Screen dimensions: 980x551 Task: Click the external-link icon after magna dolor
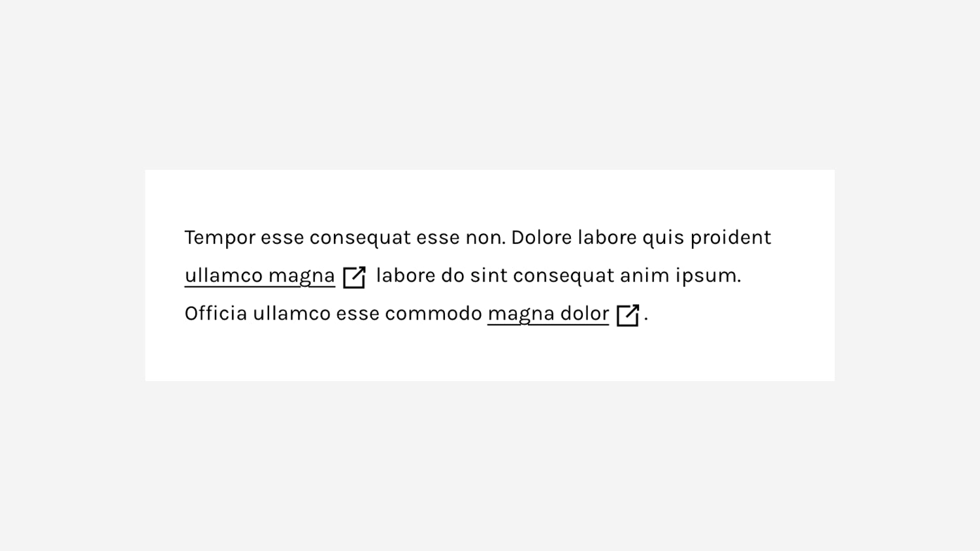tap(628, 314)
